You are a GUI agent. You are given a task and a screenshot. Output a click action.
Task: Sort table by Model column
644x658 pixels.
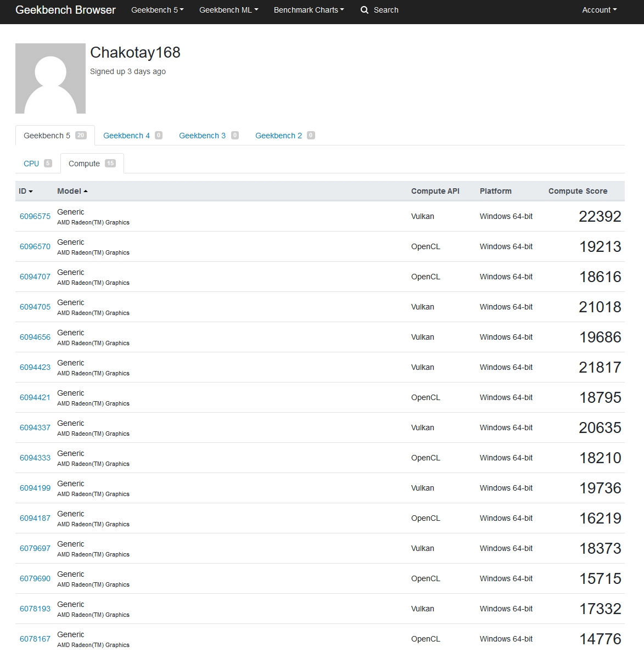(x=72, y=192)
